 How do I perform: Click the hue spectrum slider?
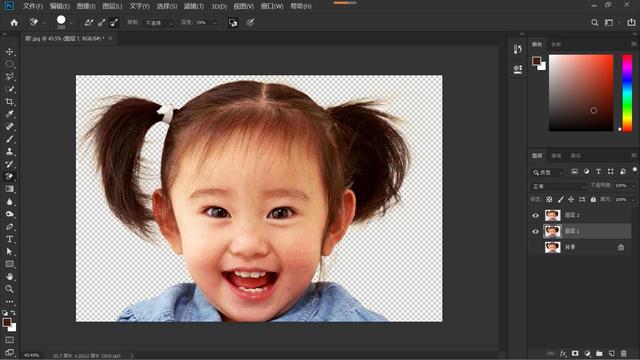(x=627, y=93)
